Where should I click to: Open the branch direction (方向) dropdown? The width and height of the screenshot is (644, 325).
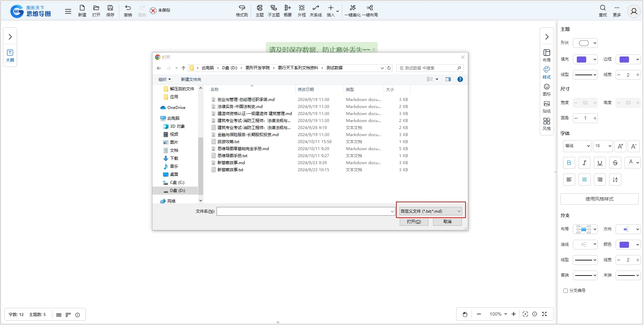[628, 229]
